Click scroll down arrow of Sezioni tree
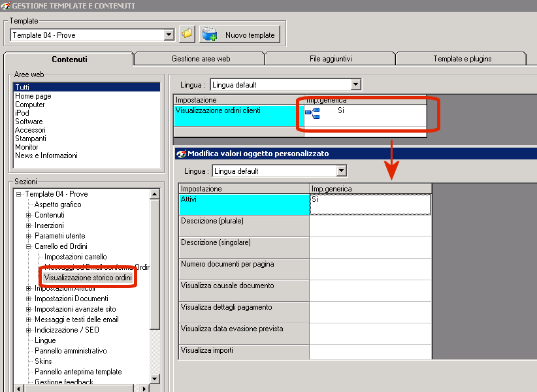Screen dimensions: 537x392 click(x=154, y=379)
